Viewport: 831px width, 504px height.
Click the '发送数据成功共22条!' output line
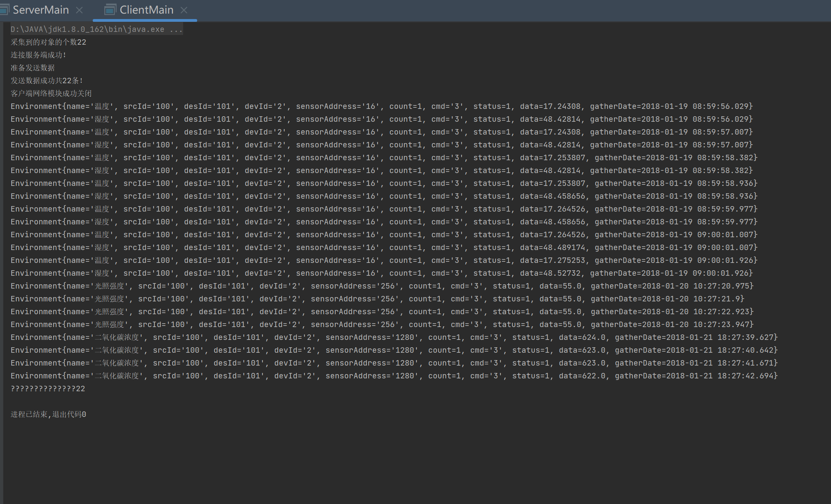tap(47, 80)
